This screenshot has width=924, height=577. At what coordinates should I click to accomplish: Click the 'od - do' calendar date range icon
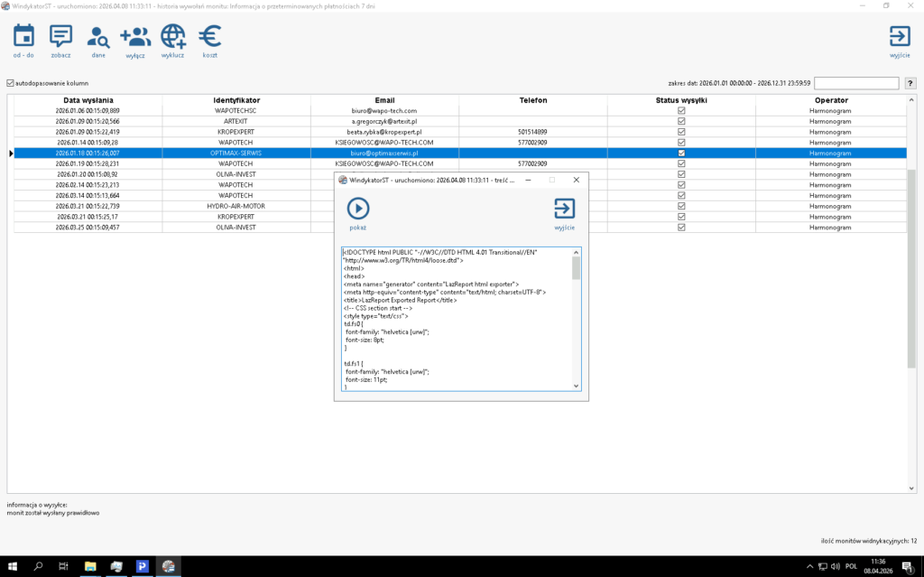tap(23, 37)
